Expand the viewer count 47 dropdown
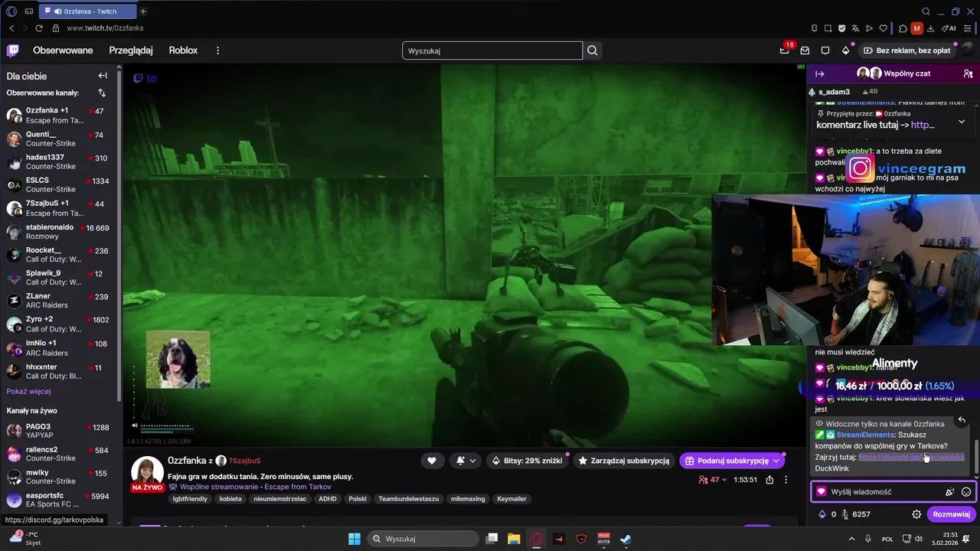Screen dimensions: 980x551 713,480
